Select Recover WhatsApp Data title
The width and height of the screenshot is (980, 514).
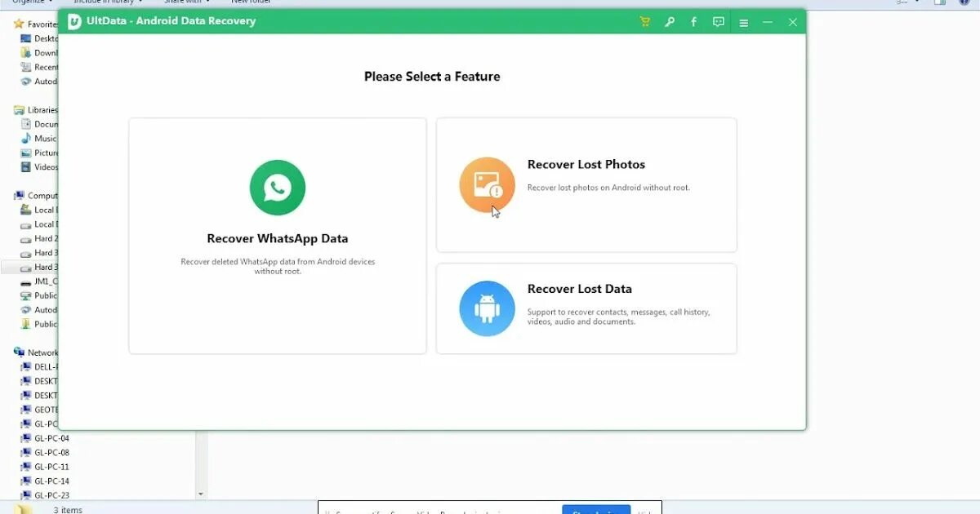[x=278, y=239]
